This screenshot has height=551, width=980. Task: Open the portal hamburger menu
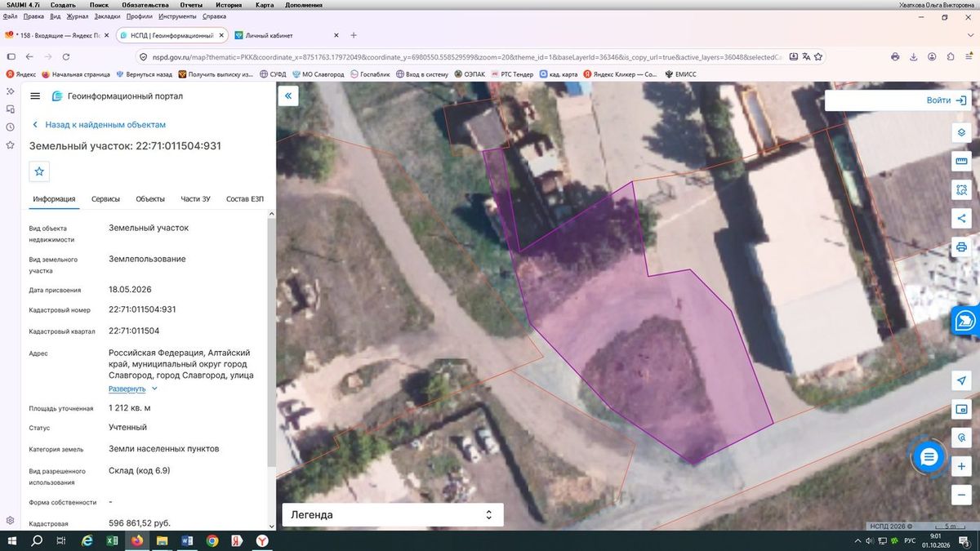tap(35, 96)
